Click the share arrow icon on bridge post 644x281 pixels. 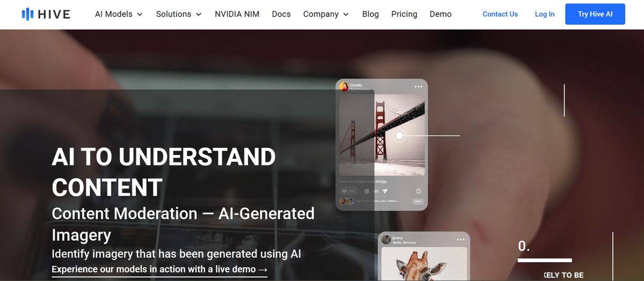click(x=385, y=191)
